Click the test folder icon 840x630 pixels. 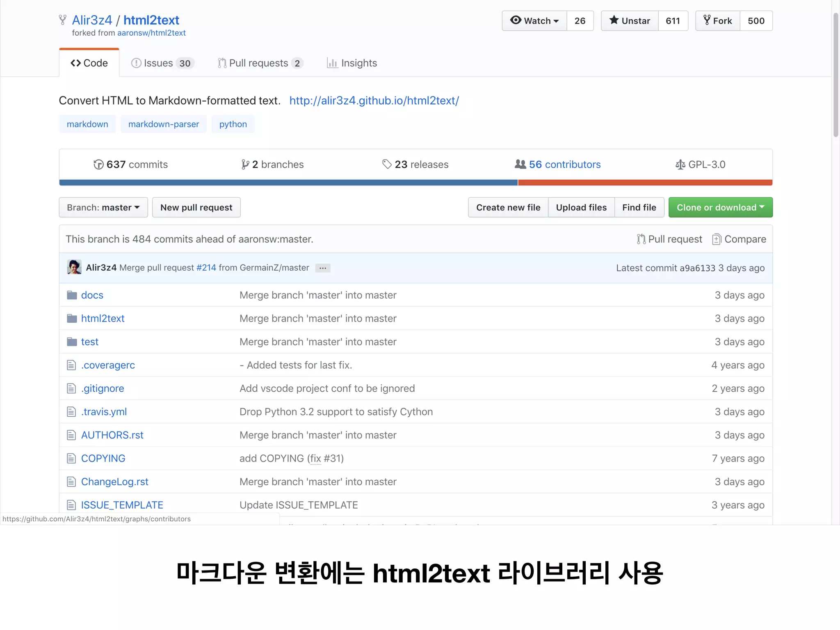(72, 342)
